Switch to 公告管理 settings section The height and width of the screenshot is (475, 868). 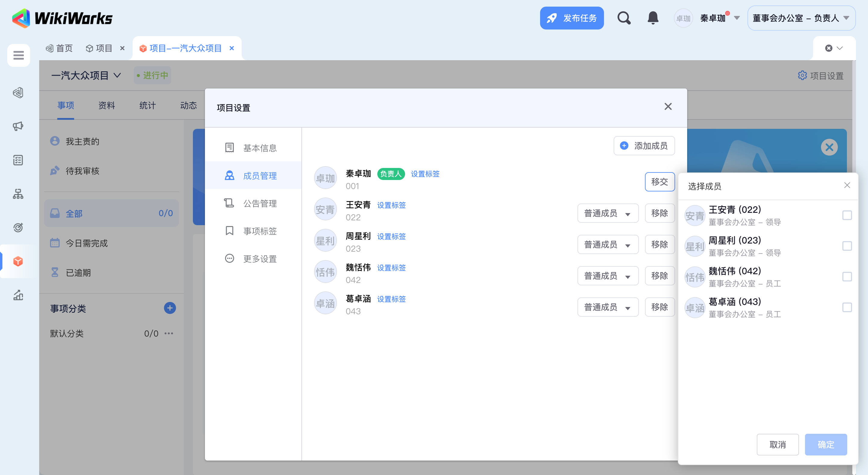[x=259, y=203]
